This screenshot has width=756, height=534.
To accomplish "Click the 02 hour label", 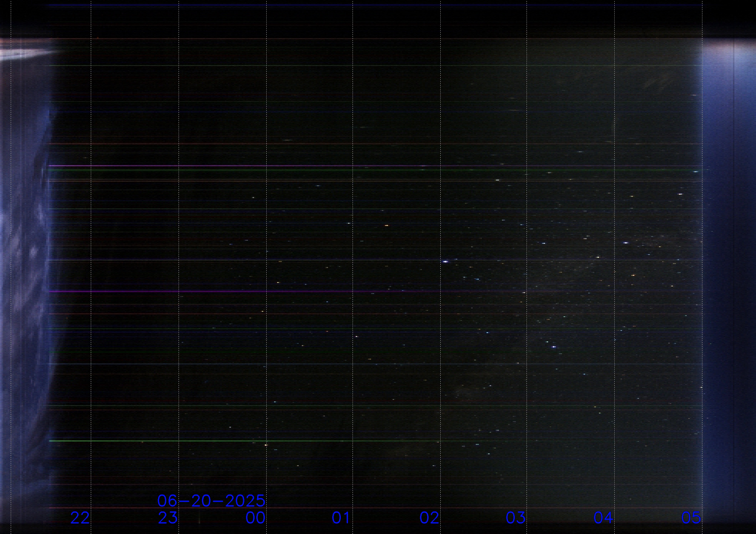I will click(x=429, y=518).
